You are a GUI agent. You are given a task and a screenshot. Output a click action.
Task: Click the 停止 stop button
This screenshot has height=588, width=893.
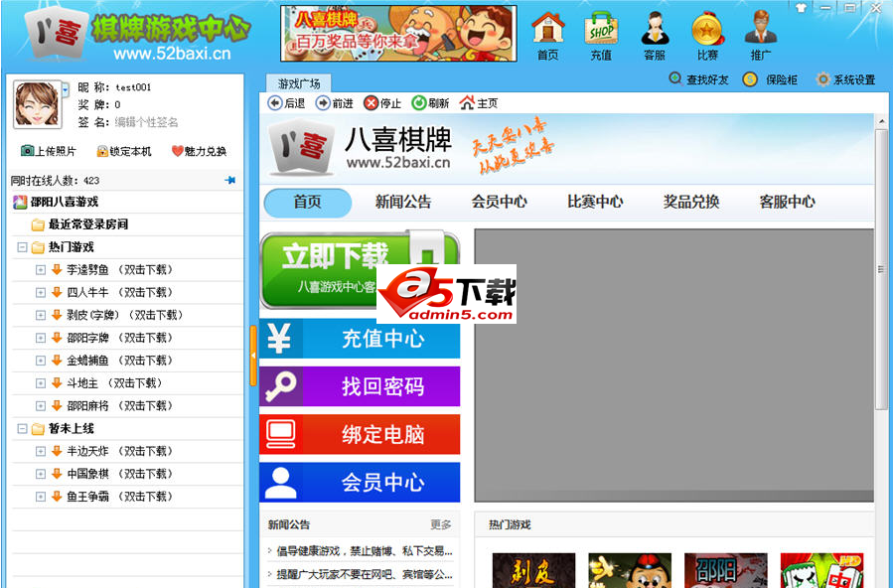click(382, 103)
